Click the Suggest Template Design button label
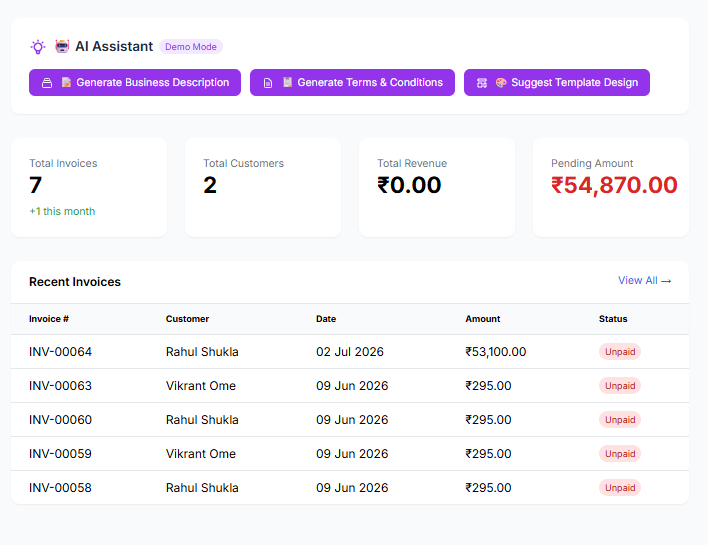Image resolution: width=708 pixels, height=545 pixels. click(x=574, y=82)
